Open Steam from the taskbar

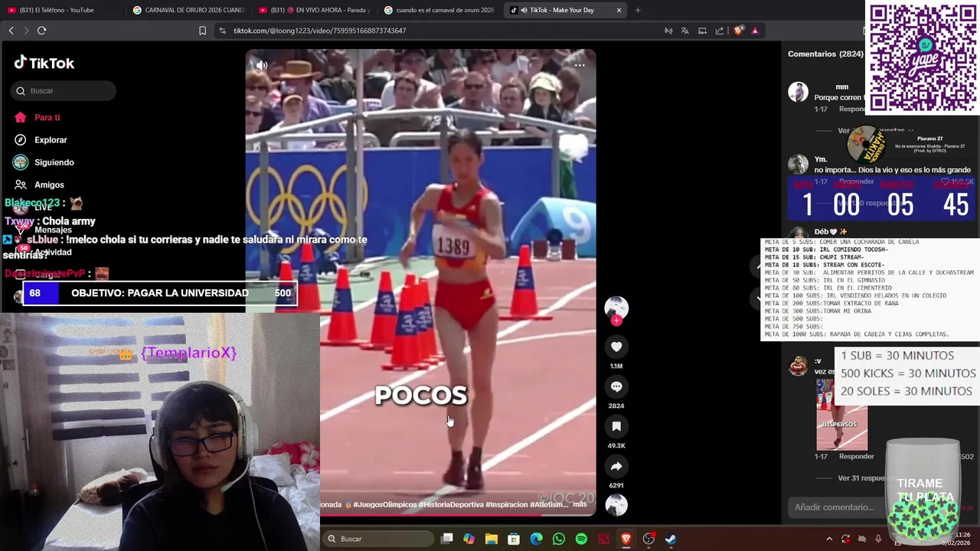tap(671, 539)
